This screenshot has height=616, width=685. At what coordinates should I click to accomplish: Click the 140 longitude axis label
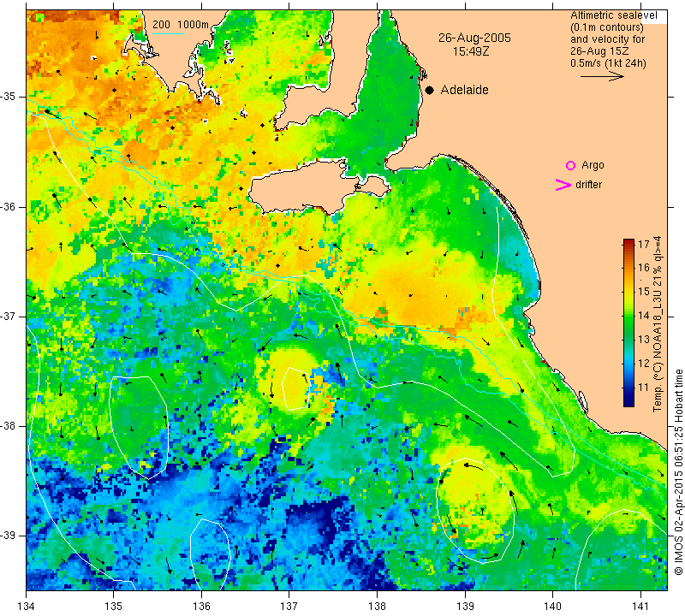(552, 607)
